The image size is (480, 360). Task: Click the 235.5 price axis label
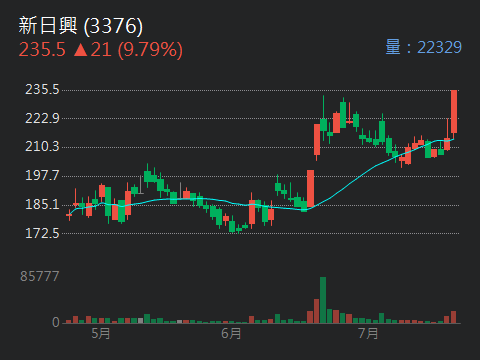42,89
